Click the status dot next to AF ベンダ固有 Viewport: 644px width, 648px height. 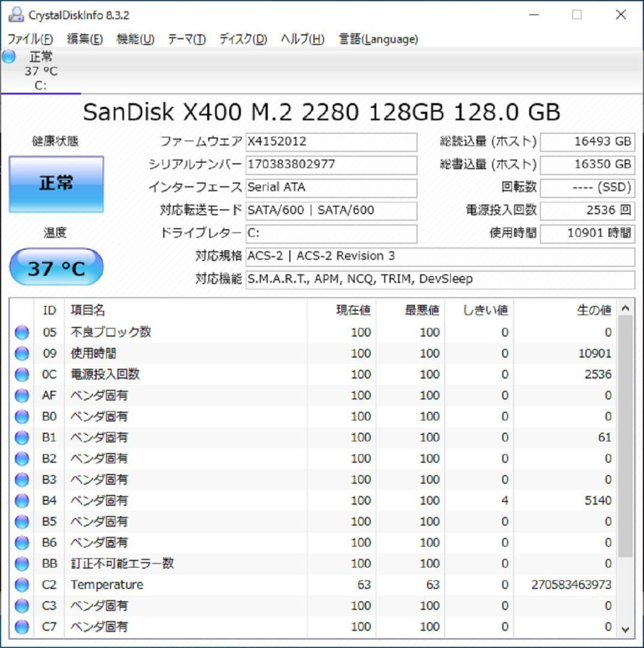(21, 395)
